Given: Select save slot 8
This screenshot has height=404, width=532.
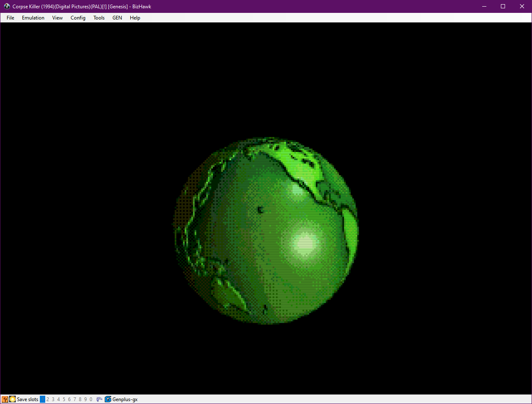Looking at the screenshot, I should [x=80, y=399].
